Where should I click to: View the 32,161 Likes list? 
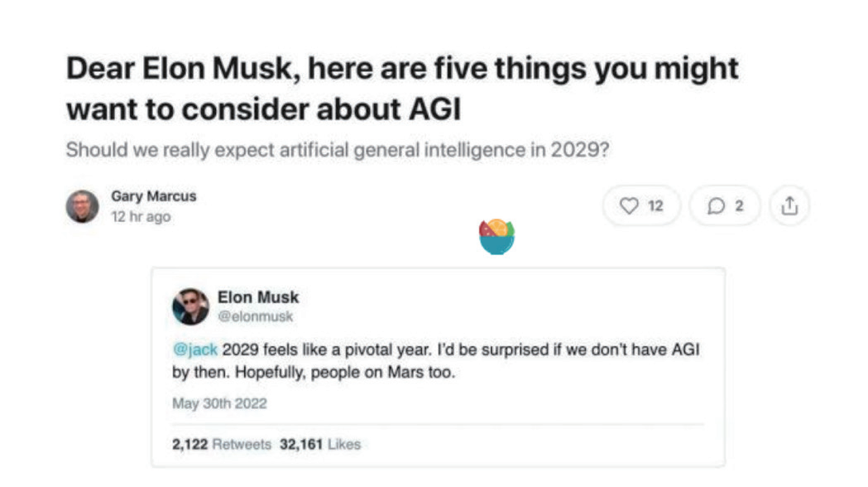[x=320, y=445]
